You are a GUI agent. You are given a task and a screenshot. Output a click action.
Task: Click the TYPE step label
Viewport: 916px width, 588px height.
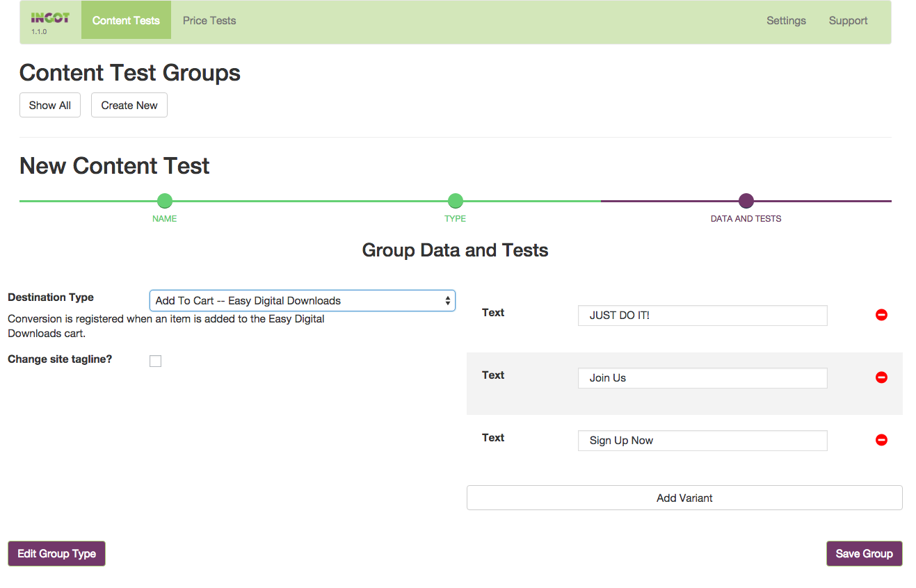[456, 218]
